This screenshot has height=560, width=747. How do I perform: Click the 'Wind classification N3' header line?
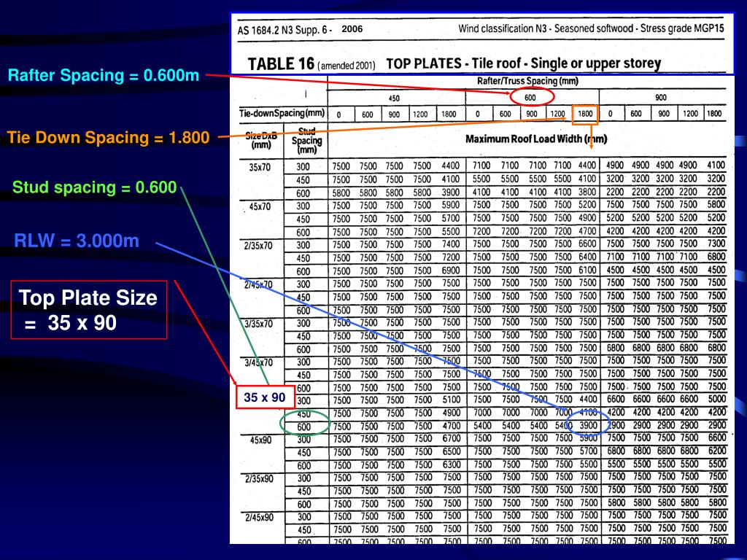click(x=591, y=28)
